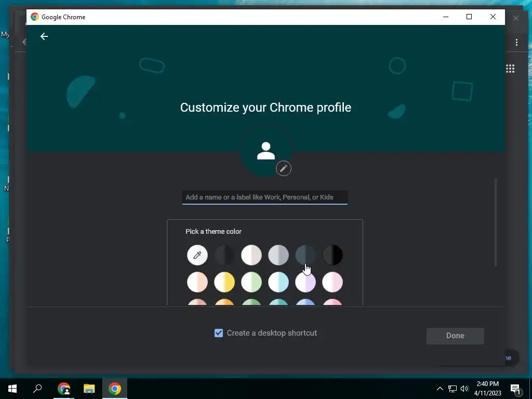This screenshot has width=532, height=399.
Task: Open File Explorer from taskbar
Action: point(89,389)
